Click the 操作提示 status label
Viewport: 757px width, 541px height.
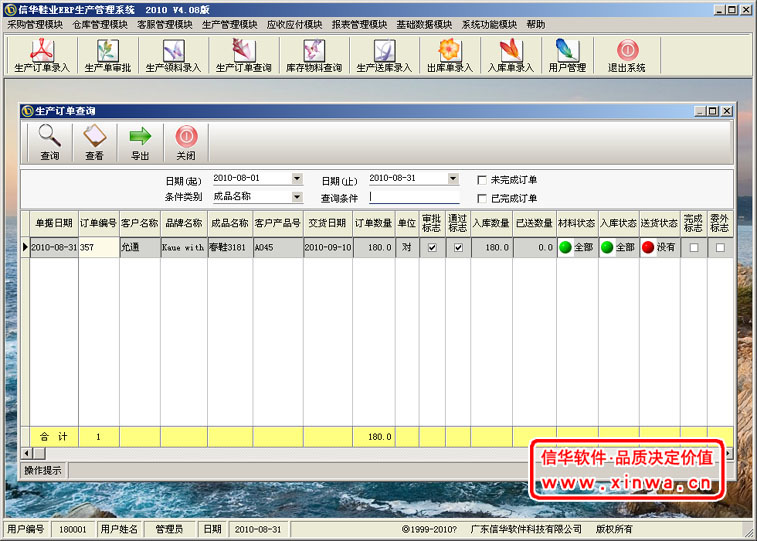point(43,471)
